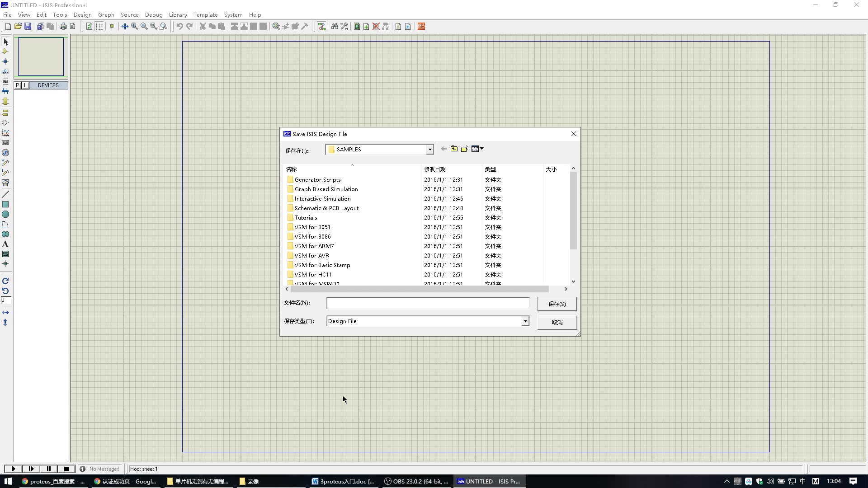Select the Terminals mode tool
Screen dimensions: 868x488
click(x=5, y=113)
